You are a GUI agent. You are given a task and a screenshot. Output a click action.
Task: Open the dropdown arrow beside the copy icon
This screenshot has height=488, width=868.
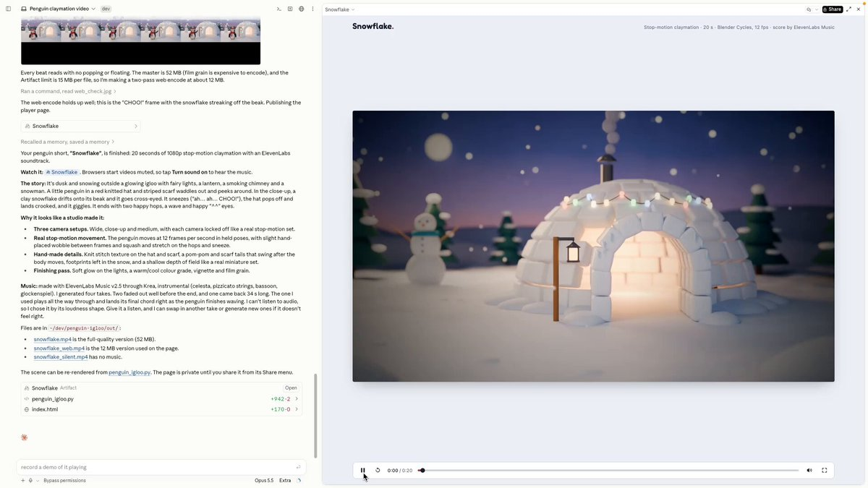817,9
